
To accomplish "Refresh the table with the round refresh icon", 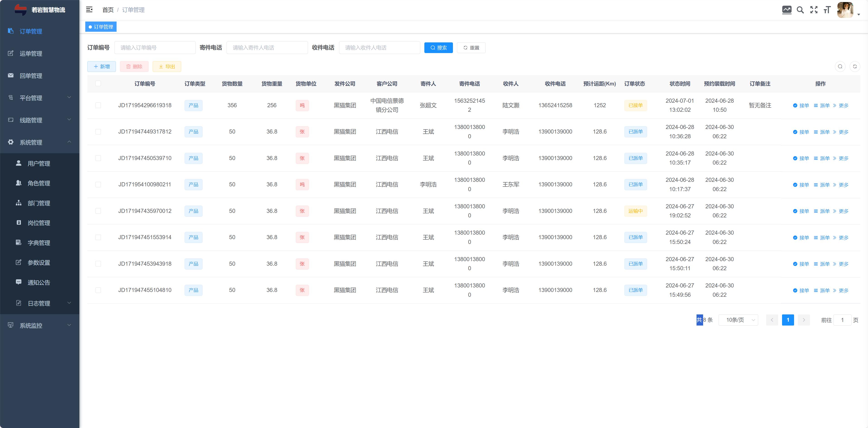I will (855, 67).
